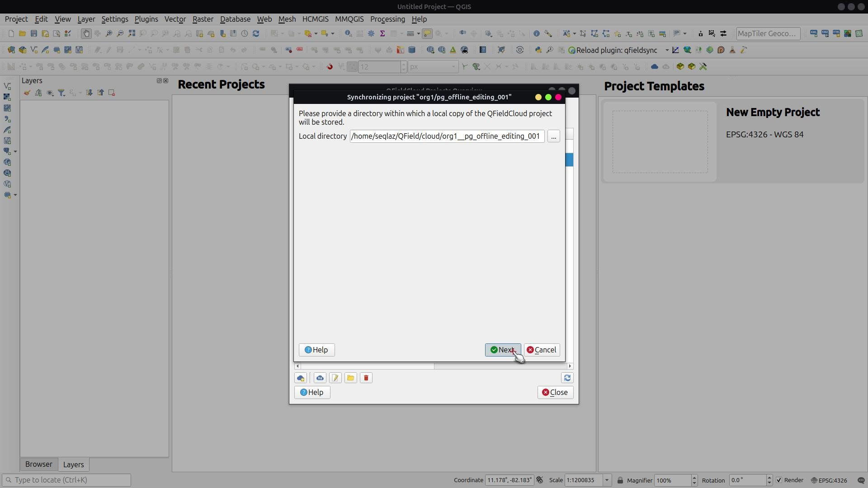This screenshot has width=868, height=488.
Task: Click the browse '...' directory button
Action: tap(553, 136)
